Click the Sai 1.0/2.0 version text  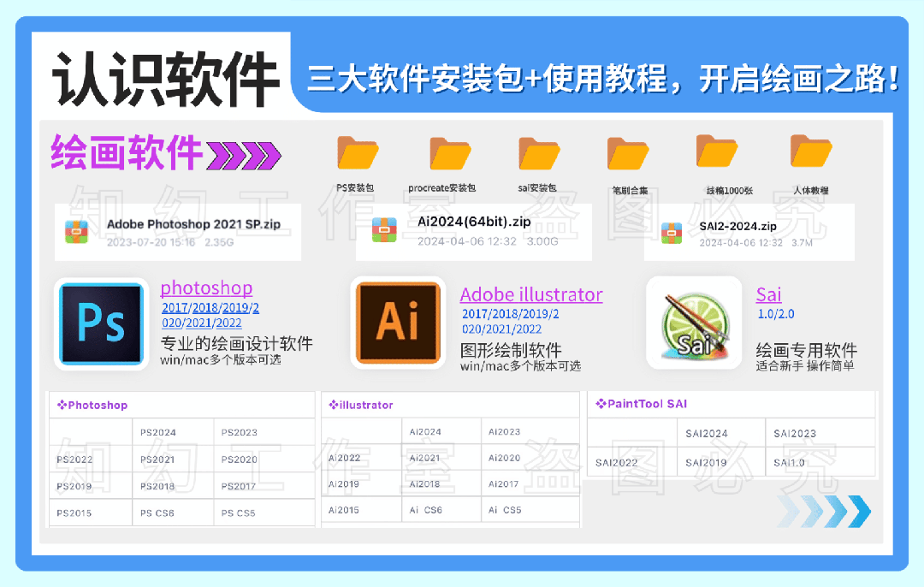[x=775, y=314]
